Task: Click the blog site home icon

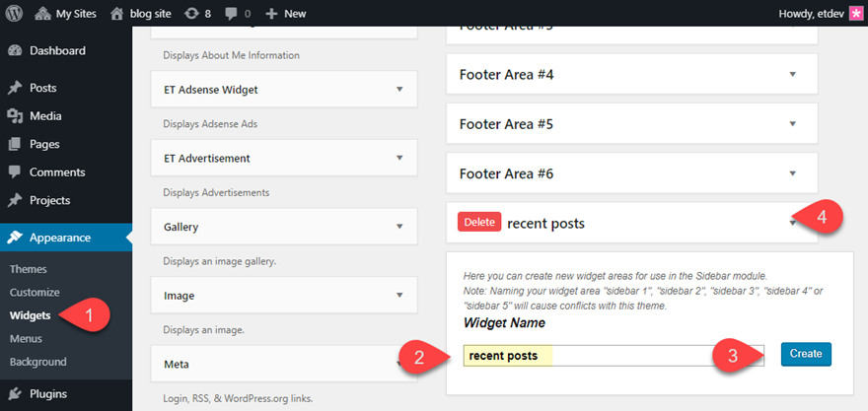Action: 118,14
